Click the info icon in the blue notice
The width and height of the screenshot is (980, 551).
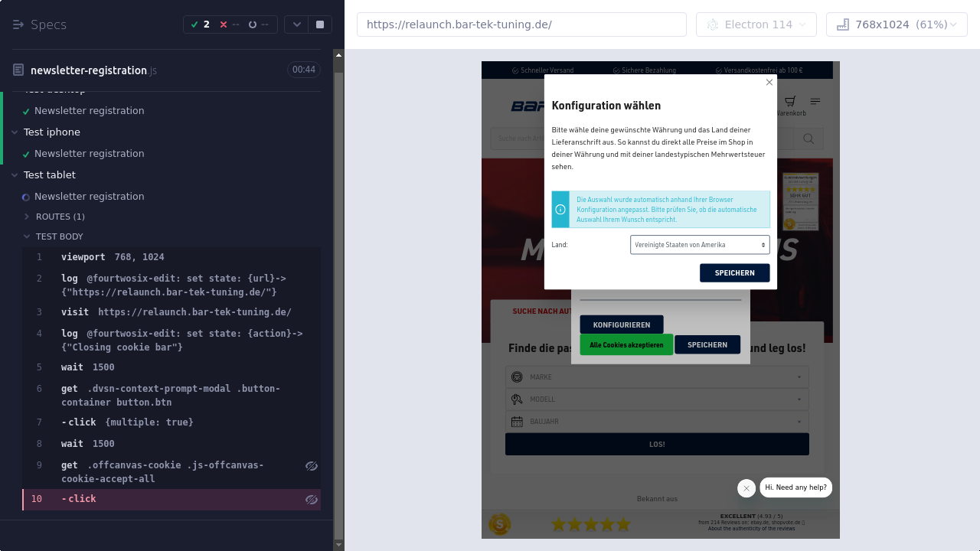click(560, 210)
